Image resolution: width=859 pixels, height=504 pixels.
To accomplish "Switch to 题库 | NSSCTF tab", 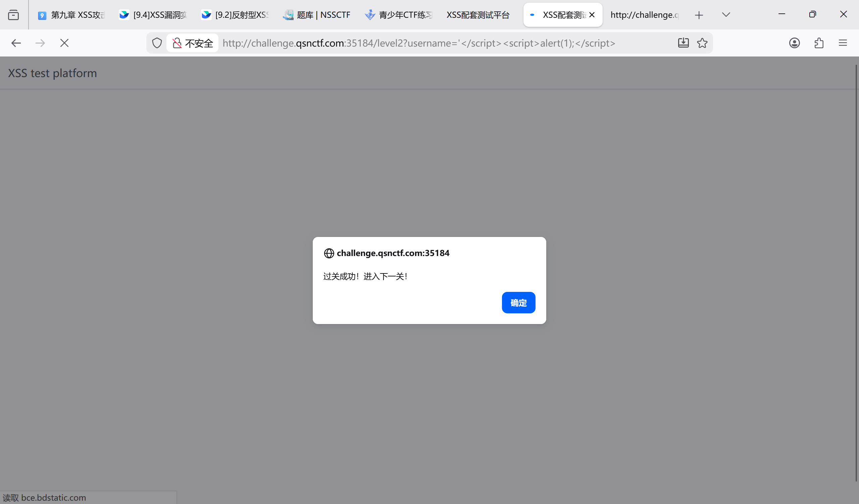I will pyautogui.click(x=317, y=15).
